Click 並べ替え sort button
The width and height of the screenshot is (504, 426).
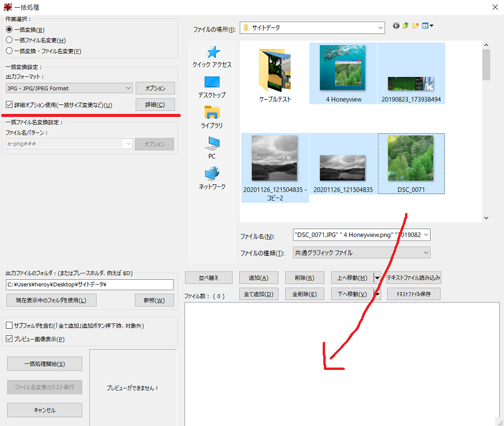pyautogui.click(x=209, y=278)
